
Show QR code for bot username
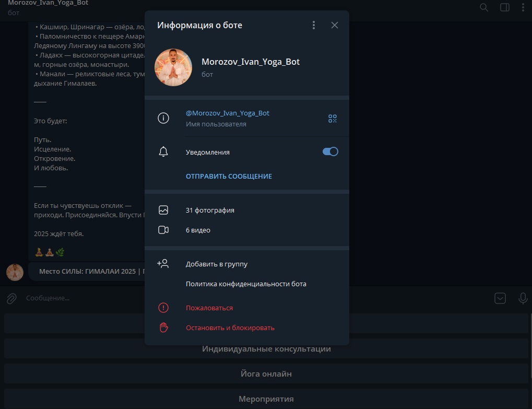click(x=333, y=119)
